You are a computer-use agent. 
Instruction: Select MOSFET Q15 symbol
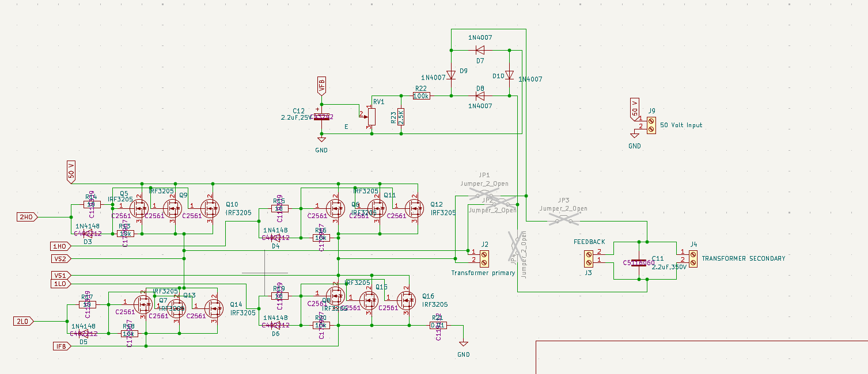(x=369, y=299)
